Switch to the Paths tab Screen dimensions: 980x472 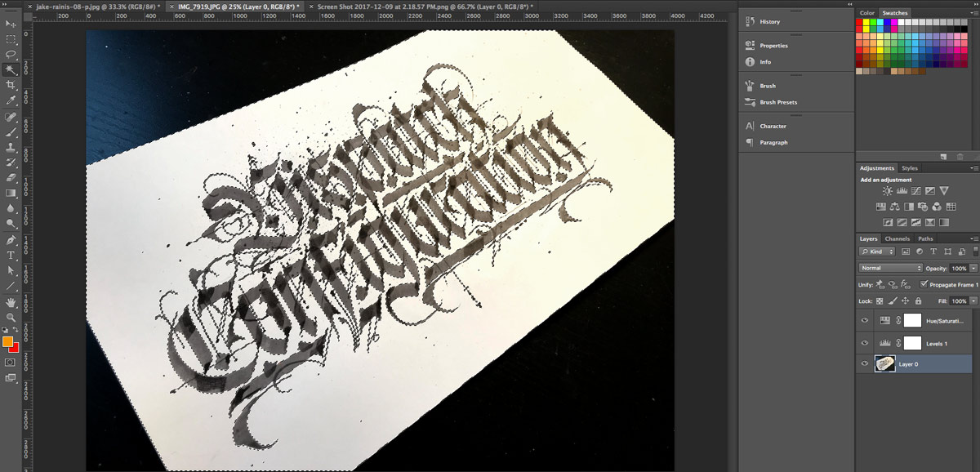tap(925, 238)
